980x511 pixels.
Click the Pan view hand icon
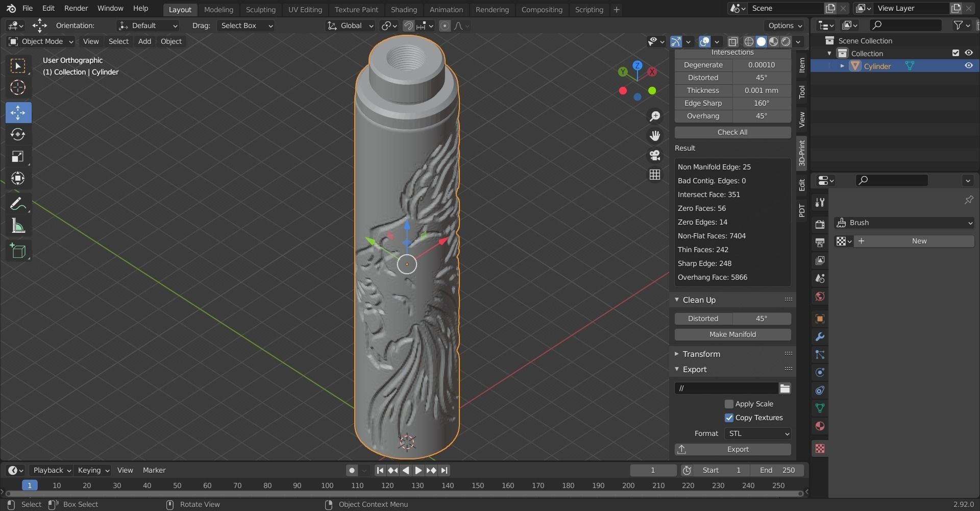pyautogui.click(x=654, y=136)
